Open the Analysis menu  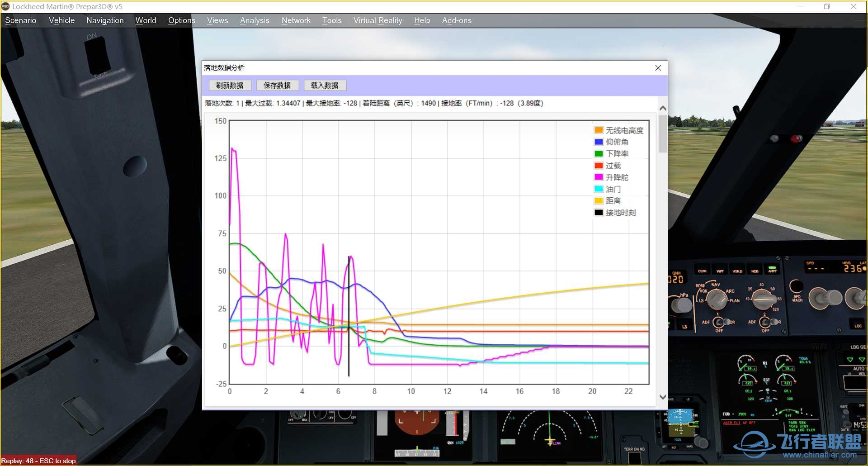pyautogui.click(x=255, y=20)
